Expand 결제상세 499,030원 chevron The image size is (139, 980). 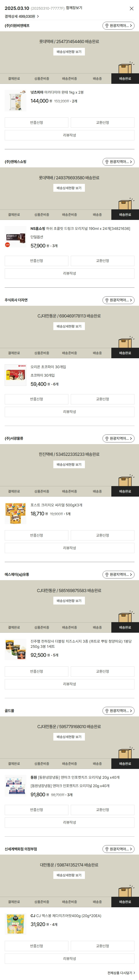pos(38,16)
